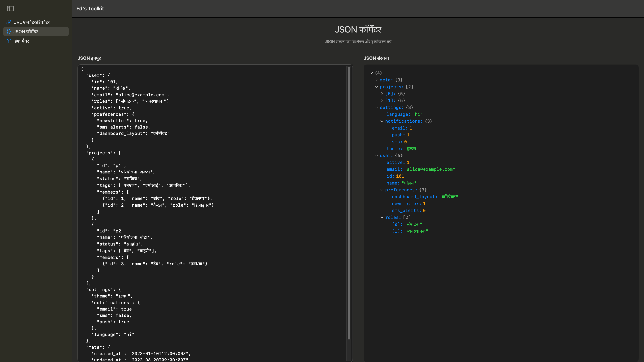
Task: Open डिफ मैचर tool
Action: 36,41
